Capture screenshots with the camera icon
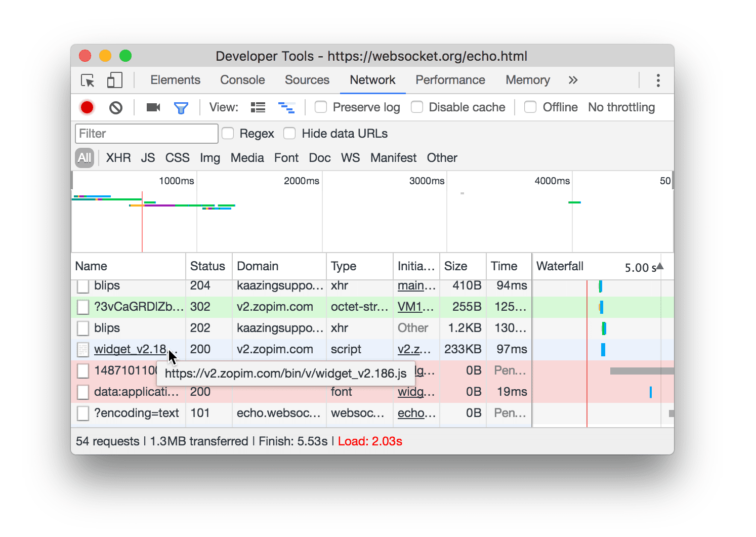 [153, 107]
